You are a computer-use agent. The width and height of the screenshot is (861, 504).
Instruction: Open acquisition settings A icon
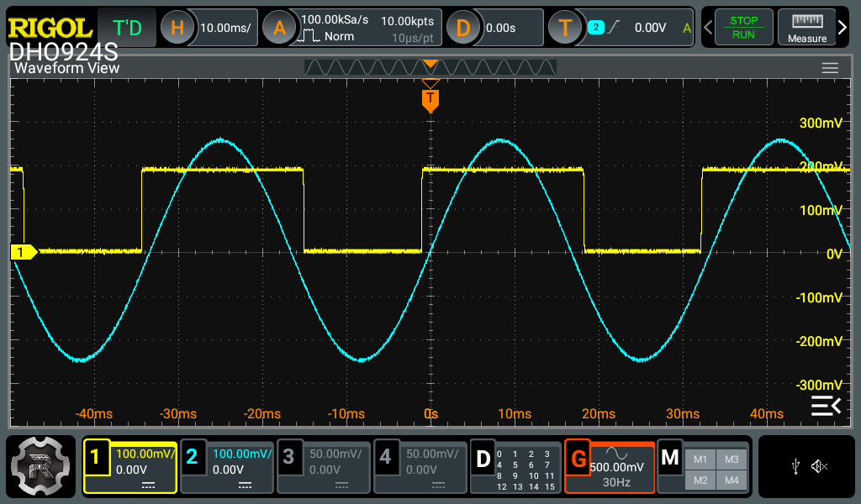click(x=280, y=28)
